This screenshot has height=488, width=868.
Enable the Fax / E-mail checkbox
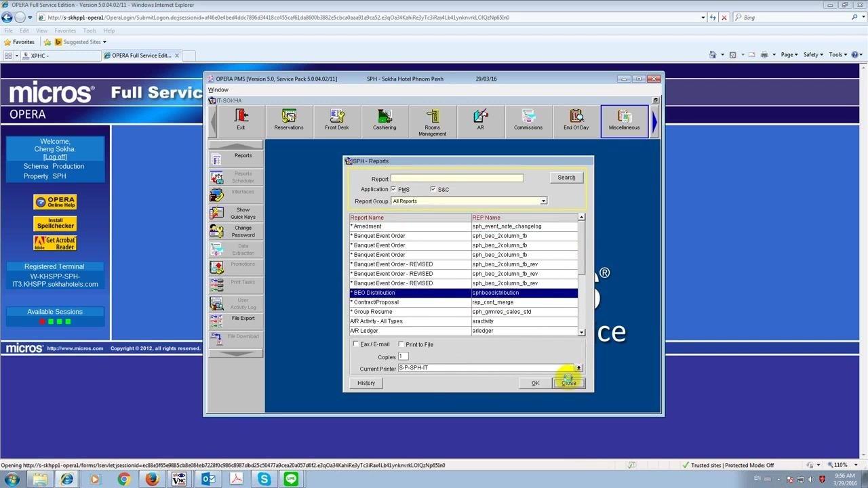coord(356,344)
